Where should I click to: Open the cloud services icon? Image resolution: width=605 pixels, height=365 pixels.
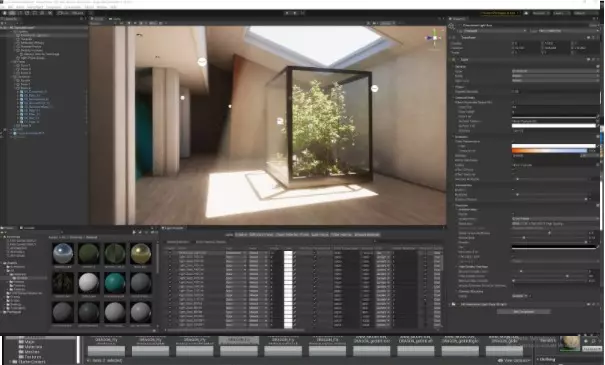point(526,13)
